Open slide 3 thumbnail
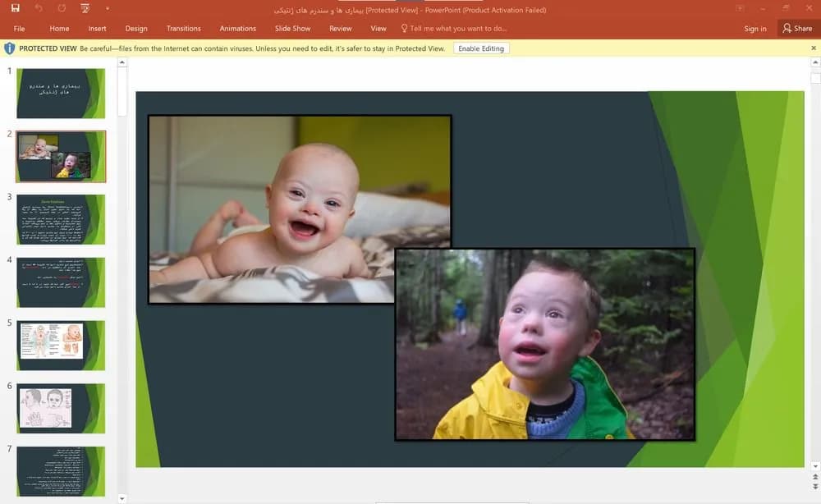The image size is (821, 504). [x=61, y=219]
